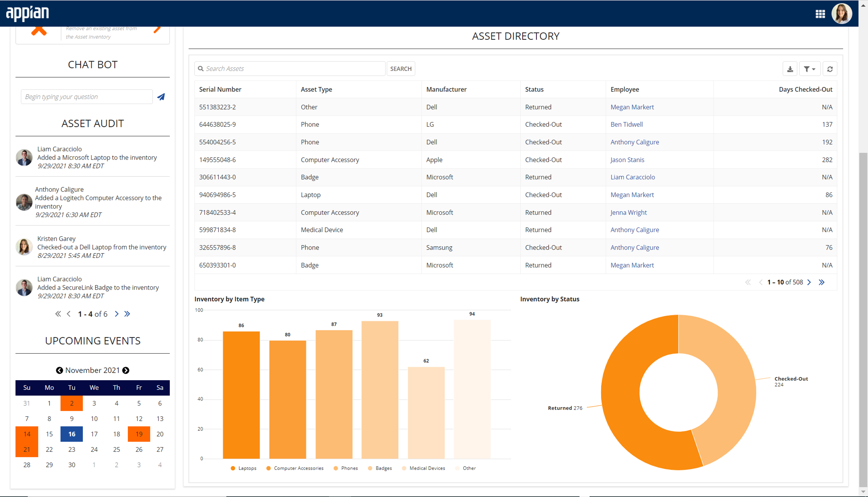Focus the chat bot question field
Viewport: 868px width, 497px height.
87,97
